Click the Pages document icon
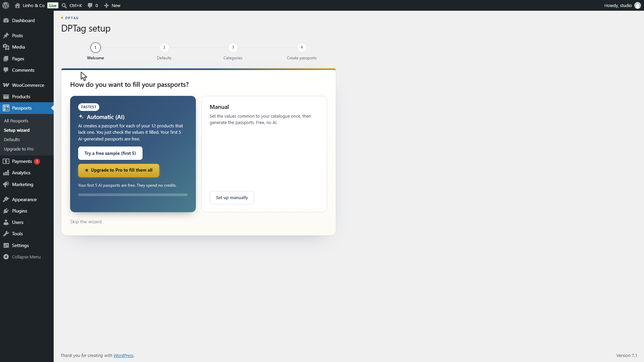 click(6, 59)
